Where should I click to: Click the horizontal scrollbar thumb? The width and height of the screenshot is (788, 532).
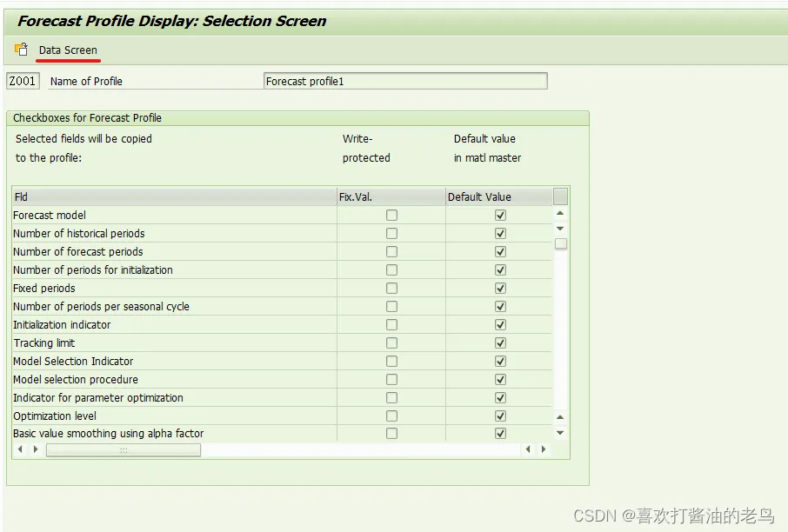click(123, 449)
